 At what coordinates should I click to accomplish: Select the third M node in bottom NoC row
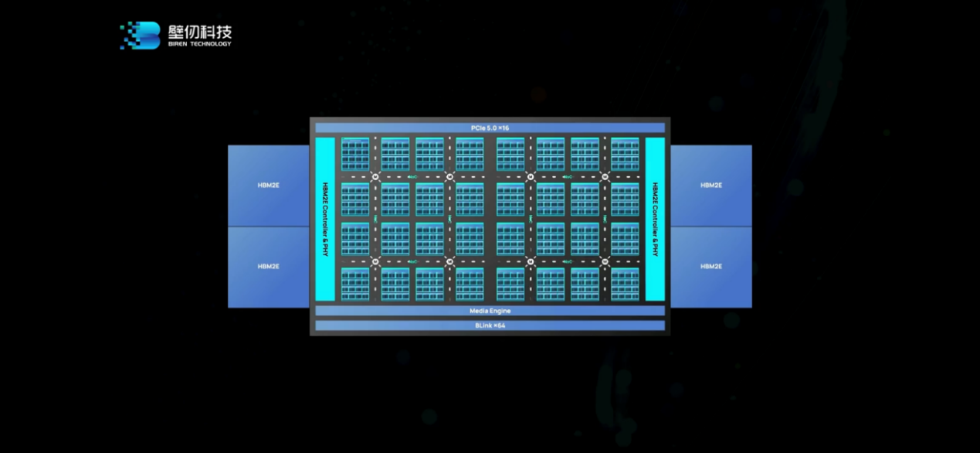pos(531,262)
